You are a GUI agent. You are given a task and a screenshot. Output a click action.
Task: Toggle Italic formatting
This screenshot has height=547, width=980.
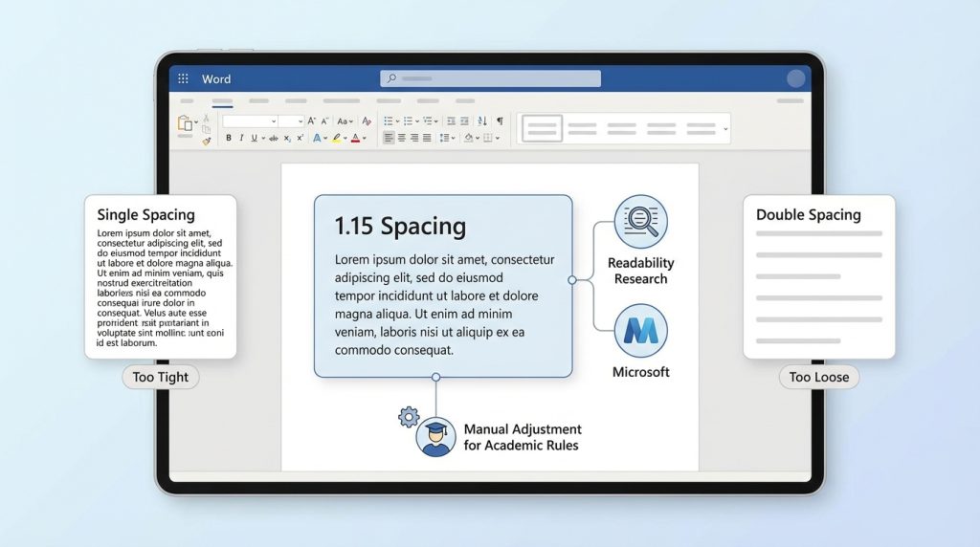[241, 138]
